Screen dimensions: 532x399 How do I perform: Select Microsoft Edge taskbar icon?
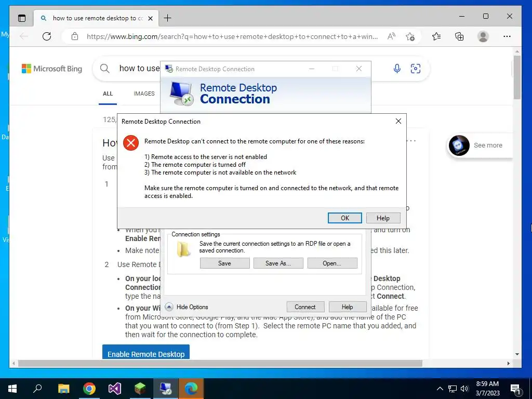191,389
